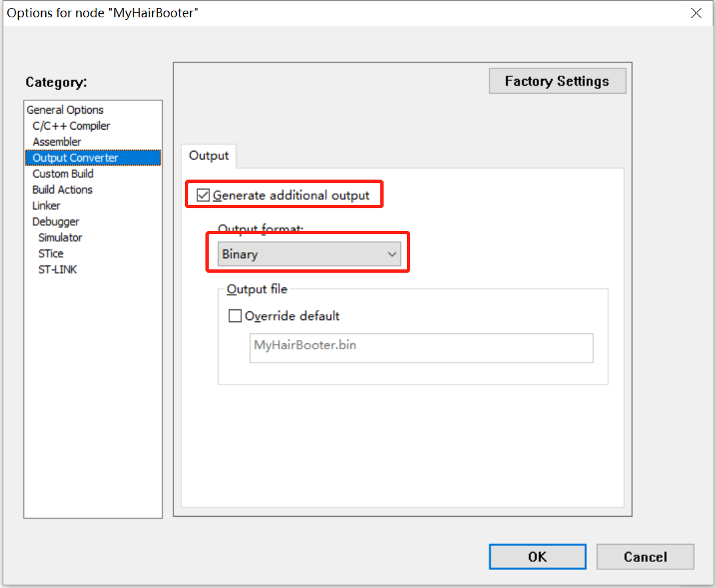Viewport: 716px width, 588px height.
Task: Click the MyHairBooter.bin output file field
Action: point(421,348)
